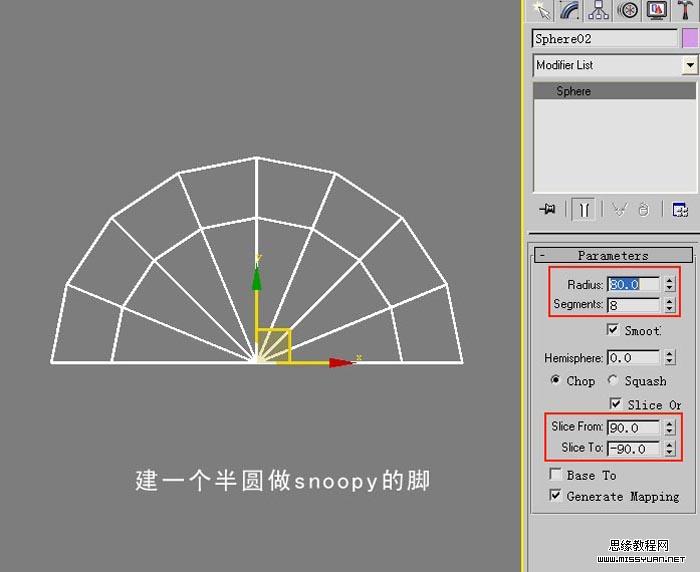Image resolution: width=700 pixels, height=572 pixels.
Task: Click the Slice From value field
Action: tap(633, 427)
